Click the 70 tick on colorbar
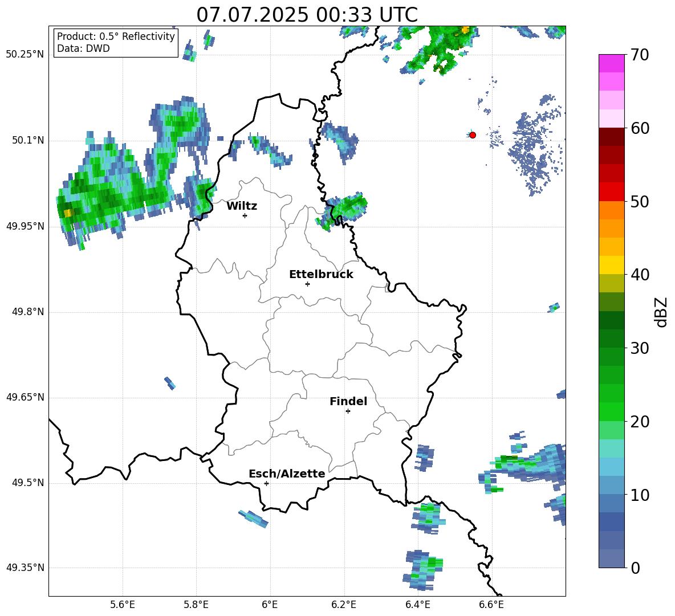The height and width of the screenshot is (616, 675). click(x=640, y=55)
